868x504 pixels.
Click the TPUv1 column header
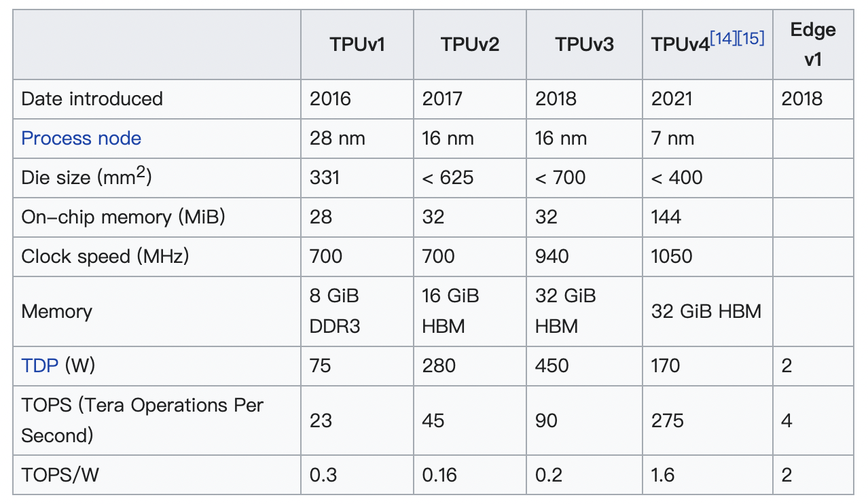[x=357, y=45]
